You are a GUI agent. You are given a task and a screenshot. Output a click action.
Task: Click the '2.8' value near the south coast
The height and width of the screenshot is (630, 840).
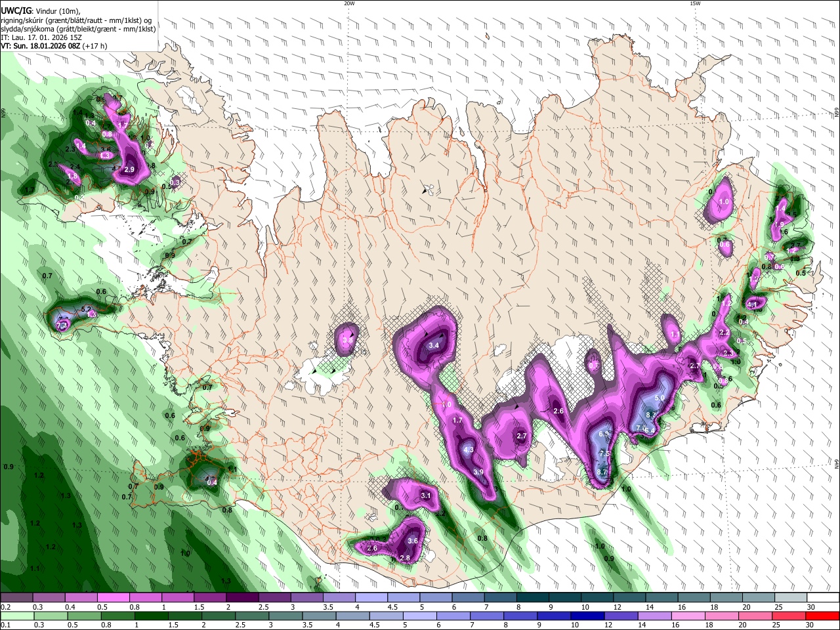point(404,558)
